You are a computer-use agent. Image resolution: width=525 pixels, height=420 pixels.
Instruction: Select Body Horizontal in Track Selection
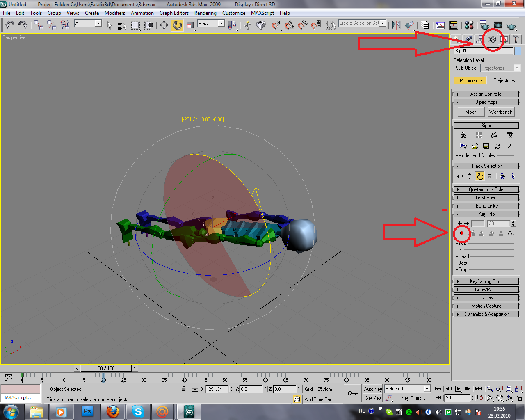460,176
